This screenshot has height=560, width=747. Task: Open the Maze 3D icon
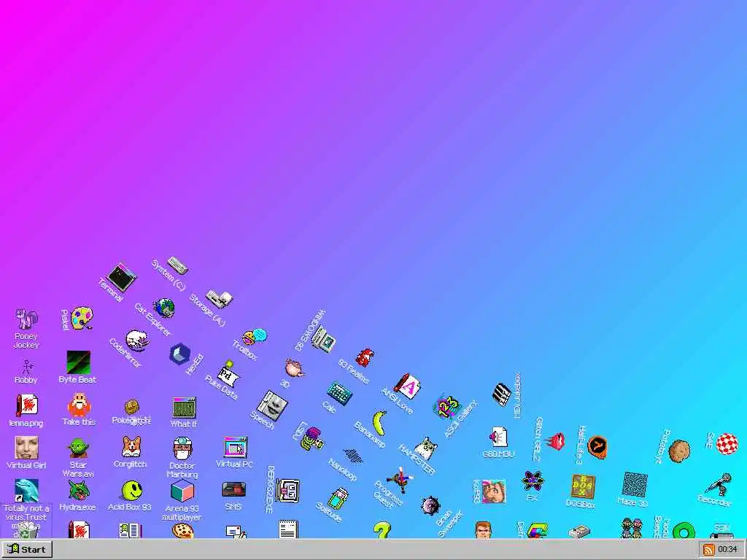635,484
